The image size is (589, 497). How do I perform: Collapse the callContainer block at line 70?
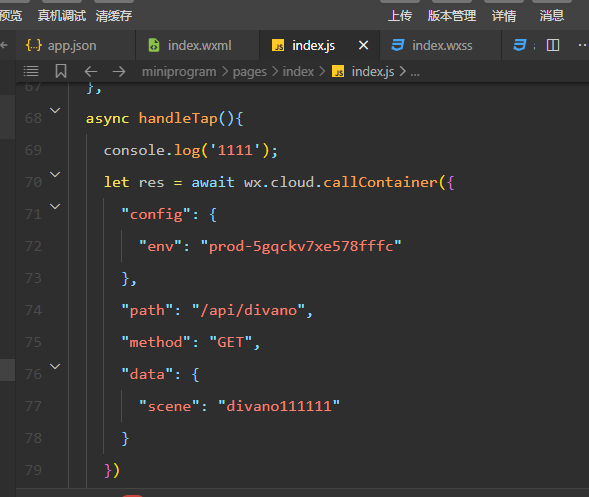coord(55,174)
